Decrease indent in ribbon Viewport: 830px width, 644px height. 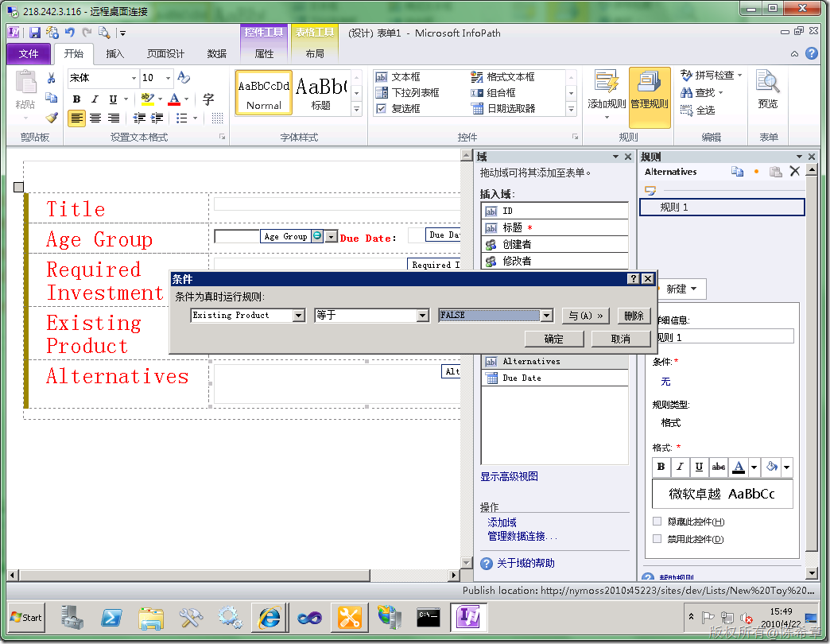(139, 118)
